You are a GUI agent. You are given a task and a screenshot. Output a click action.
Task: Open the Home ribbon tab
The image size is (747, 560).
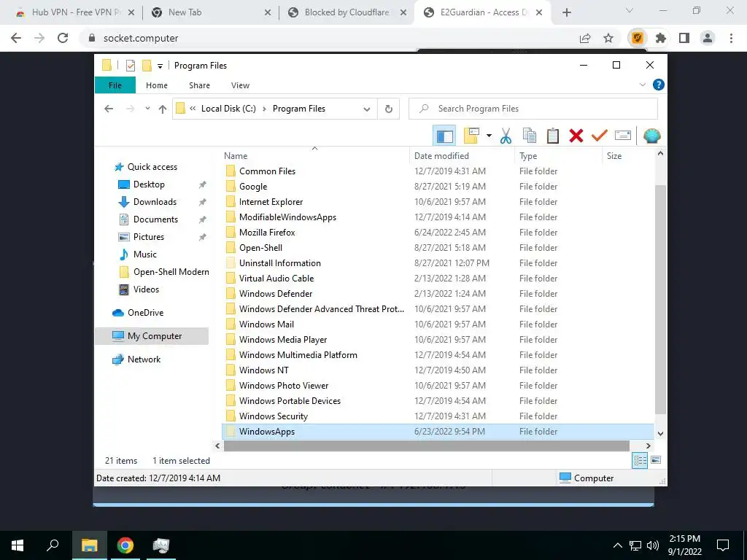point(157,85)
